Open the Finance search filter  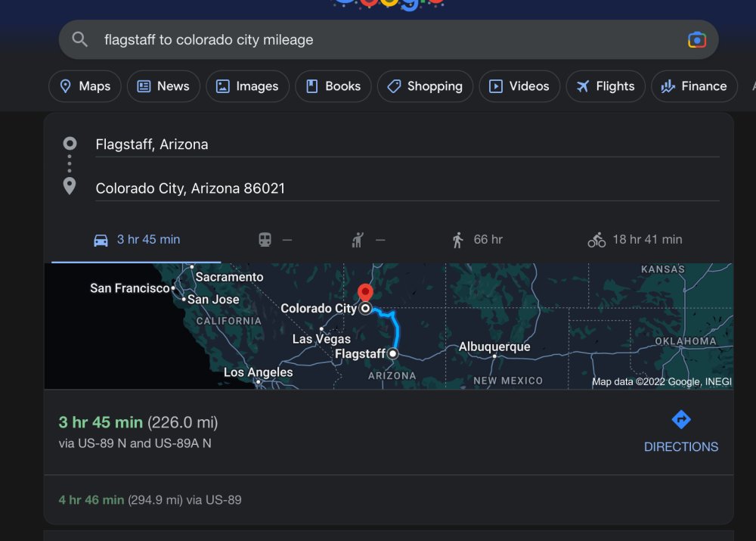(694, 86)
